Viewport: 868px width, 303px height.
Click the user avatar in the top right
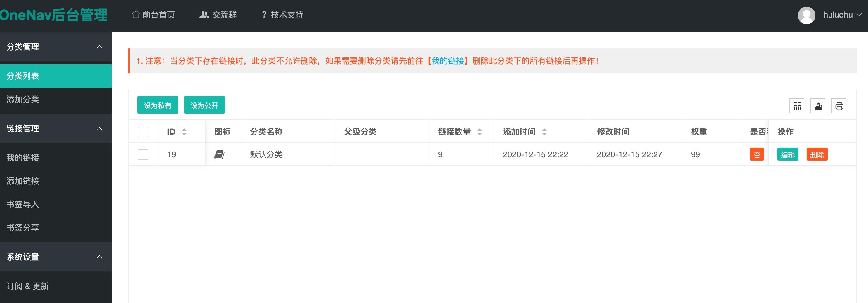click(x=807, y=15)
